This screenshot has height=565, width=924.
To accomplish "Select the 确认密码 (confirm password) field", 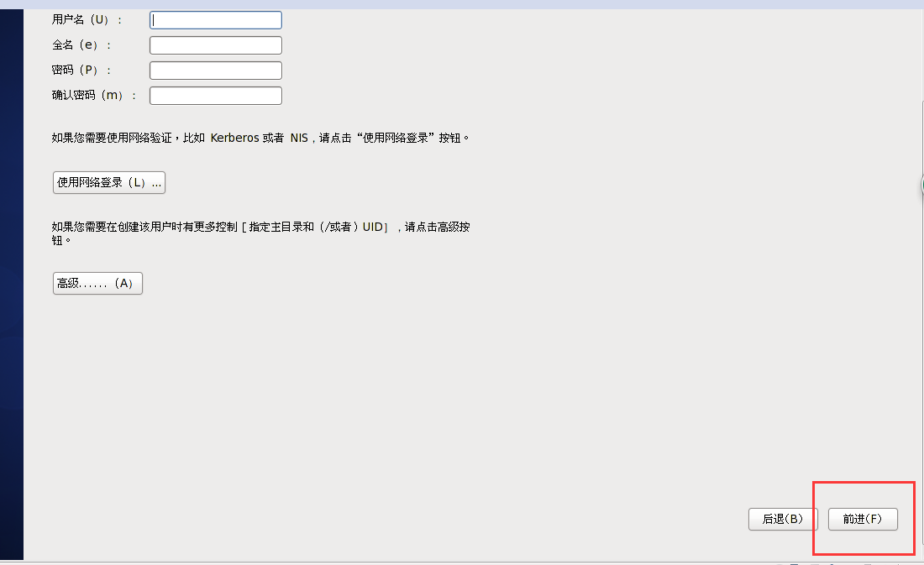I will click(215, 95).
